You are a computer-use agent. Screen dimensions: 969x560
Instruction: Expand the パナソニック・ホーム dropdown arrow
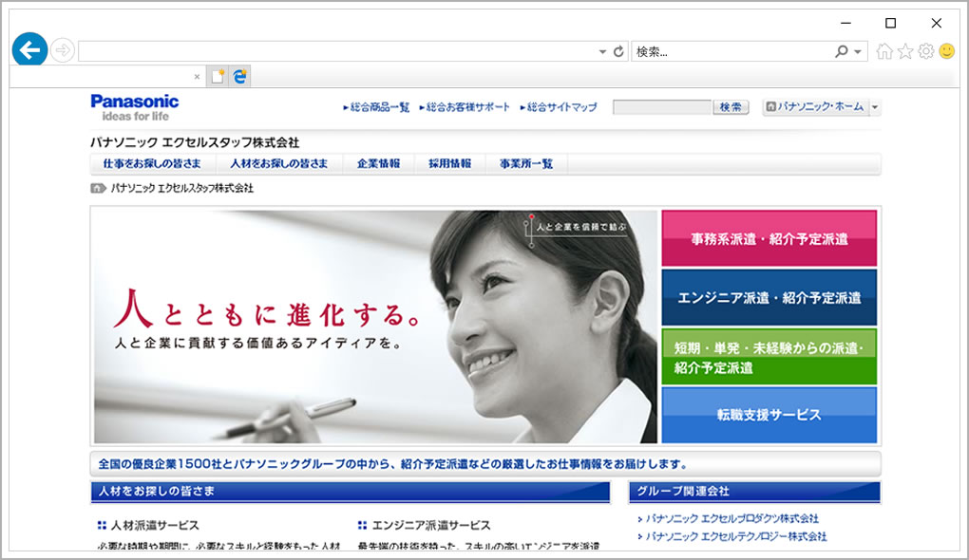point(874,107)
